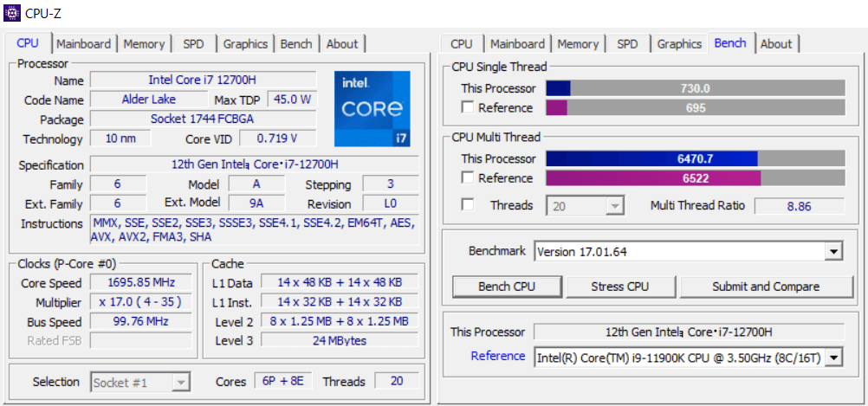The image size is (868, 406).
Task: Click the CPU-Z app icon in title bar
Action: pos(11,13)
